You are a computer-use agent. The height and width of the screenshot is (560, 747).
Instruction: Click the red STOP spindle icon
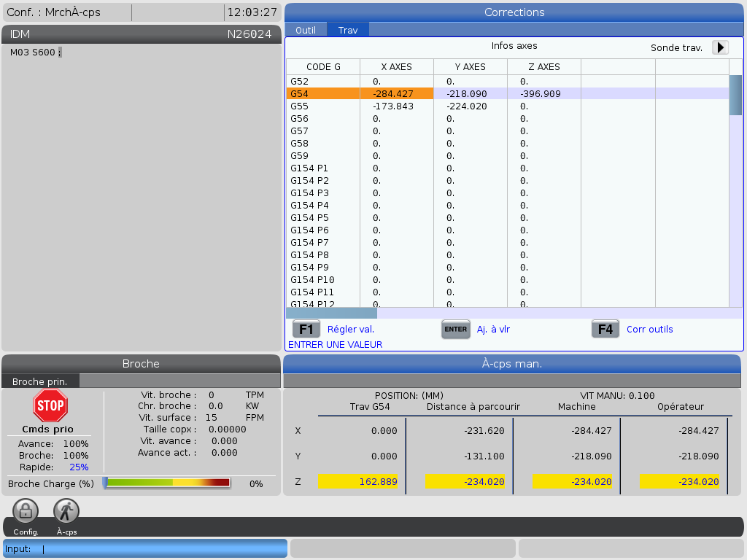[50, 405]
